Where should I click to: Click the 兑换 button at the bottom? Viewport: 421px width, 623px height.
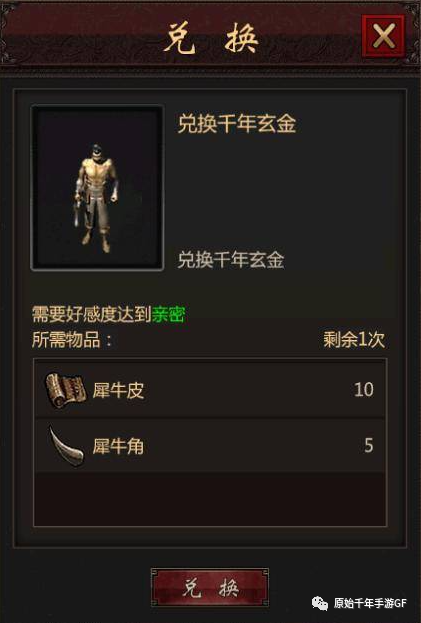click(210, 588)
